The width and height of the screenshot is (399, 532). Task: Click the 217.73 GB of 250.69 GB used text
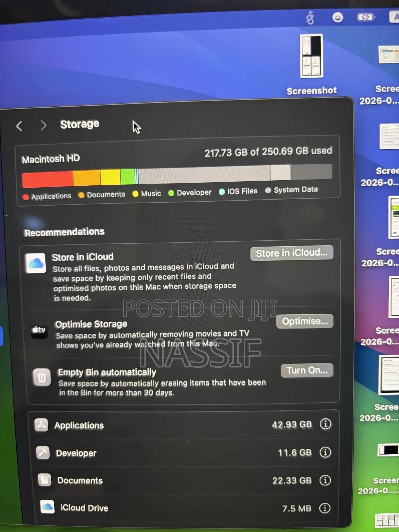click(x=268, y=152)
